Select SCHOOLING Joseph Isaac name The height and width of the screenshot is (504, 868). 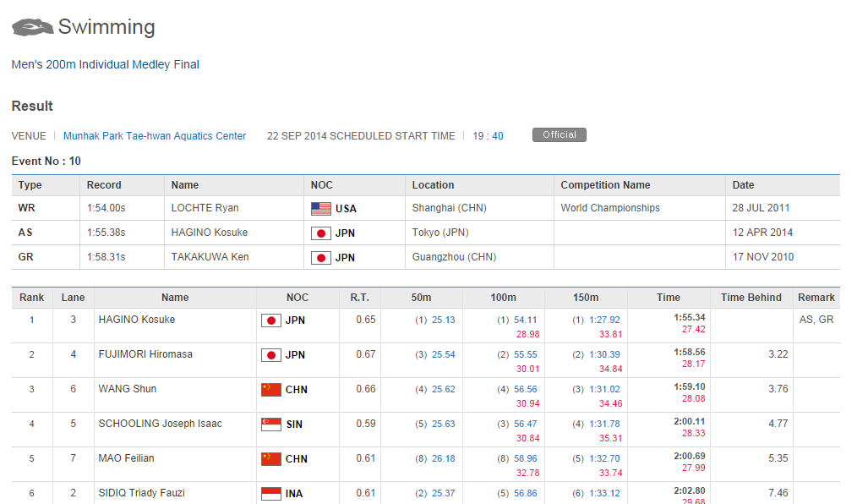point(161,424)
